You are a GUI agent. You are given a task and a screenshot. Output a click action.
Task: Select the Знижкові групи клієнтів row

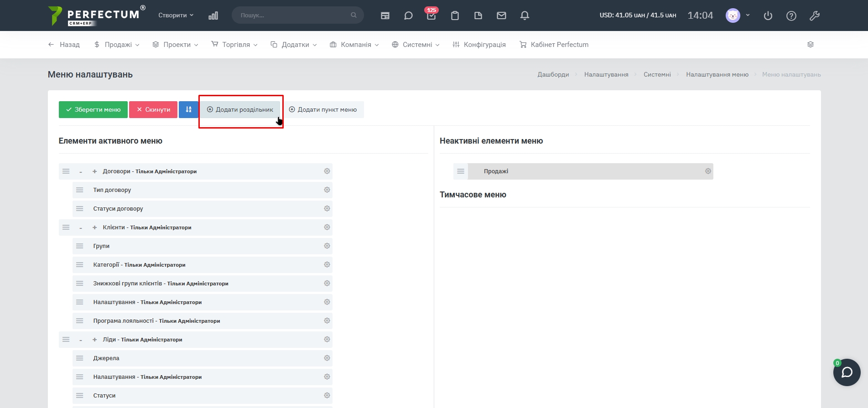coord(203,283)
